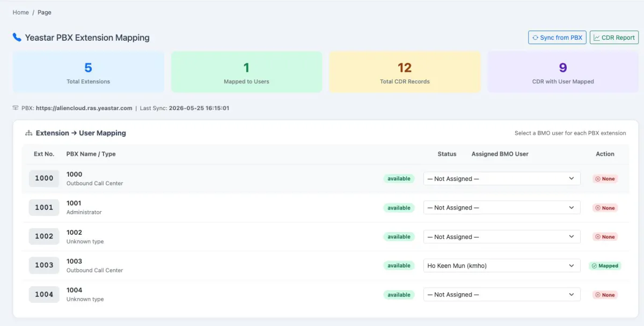Click the server icon before PBX URL
The height and width of the screenshot is (326, 644).
16,108
